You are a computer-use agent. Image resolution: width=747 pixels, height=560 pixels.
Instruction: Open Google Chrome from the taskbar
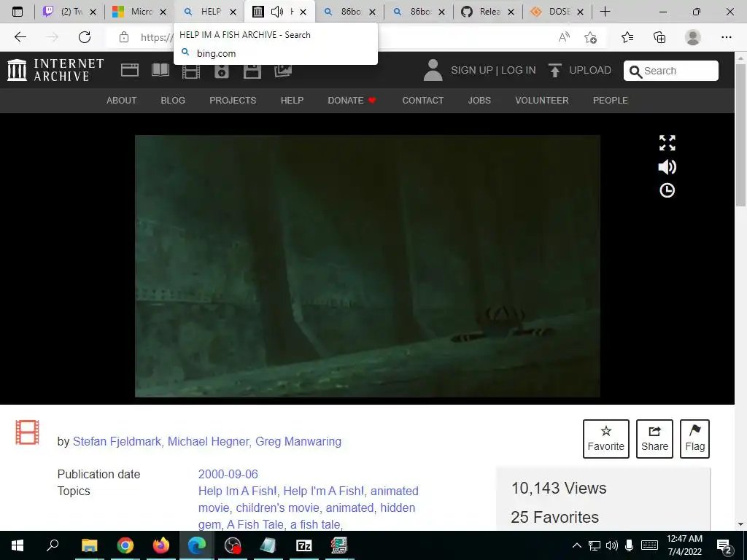[x=125, y=545]
